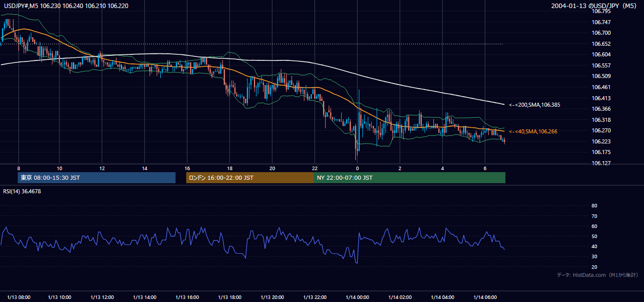Click the 1/14 04:00 time axis label
Screen dimensions: 644x302
[442, 297]
